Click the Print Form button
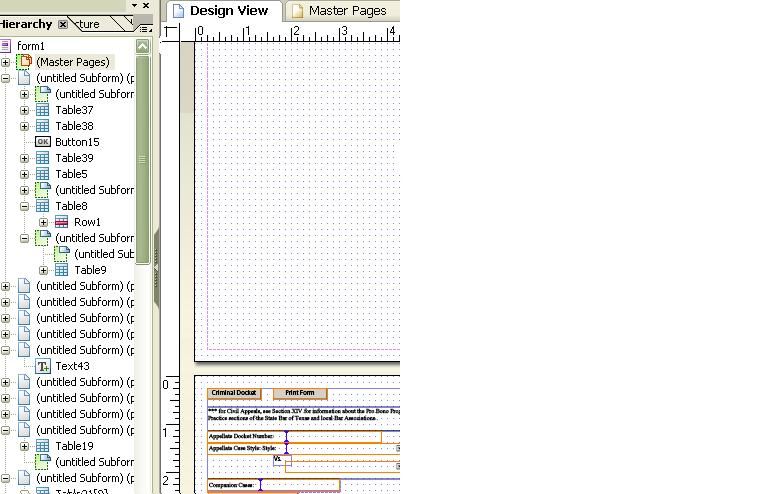Screen dimensions: 772x494 pyautogui.click(x=300, y=393)
